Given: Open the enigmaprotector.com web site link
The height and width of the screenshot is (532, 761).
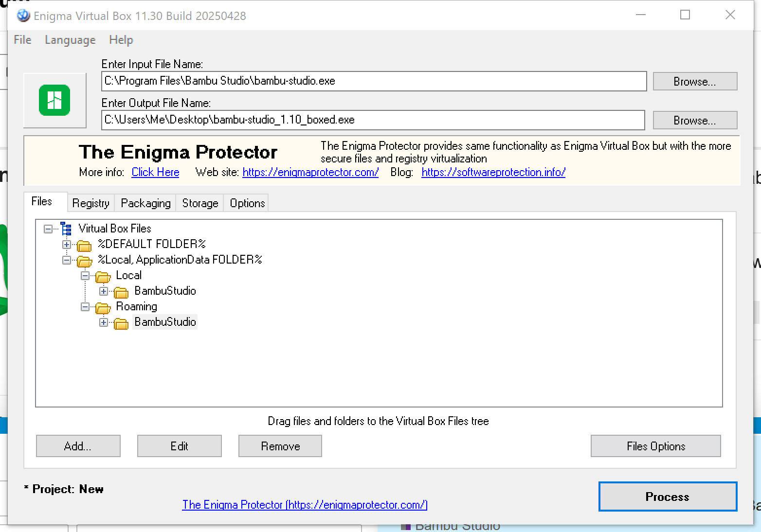Looking at the screenshot, I should [x=310, y=172].
